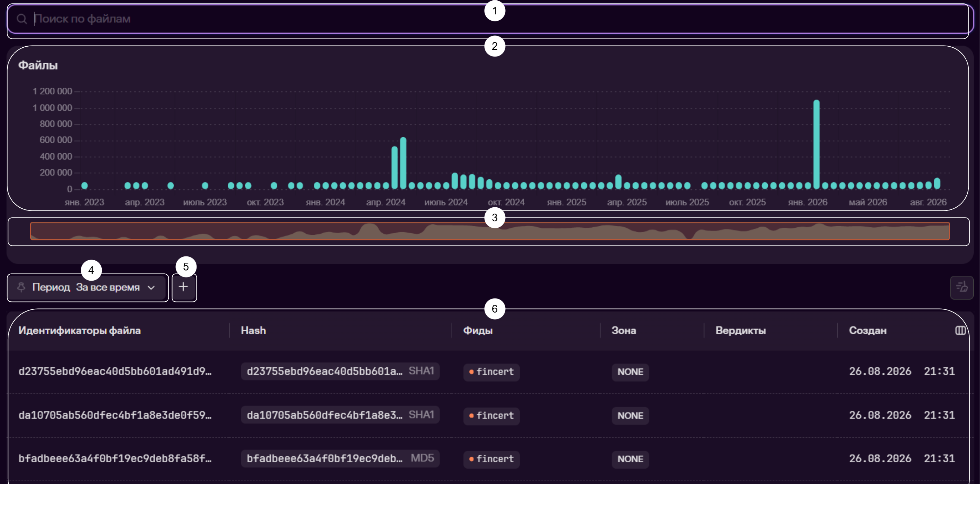
Task: Click the tallest bar near янв. 2026
Action: pos(816,145)
